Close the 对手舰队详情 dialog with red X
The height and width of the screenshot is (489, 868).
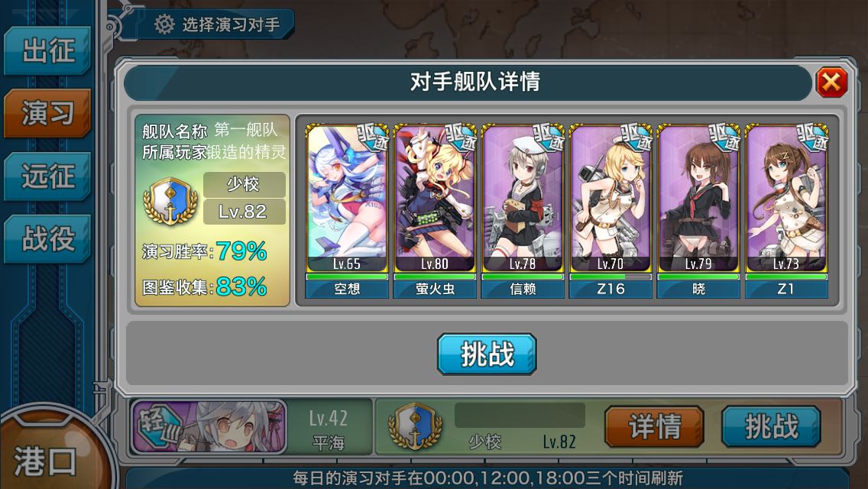point(831,82)
